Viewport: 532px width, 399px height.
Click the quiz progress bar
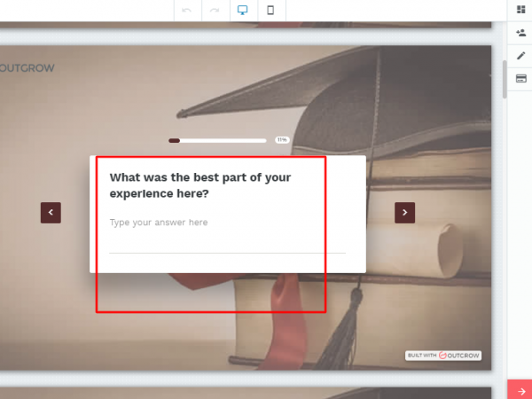pyautogui.click(x=217, y=140)
